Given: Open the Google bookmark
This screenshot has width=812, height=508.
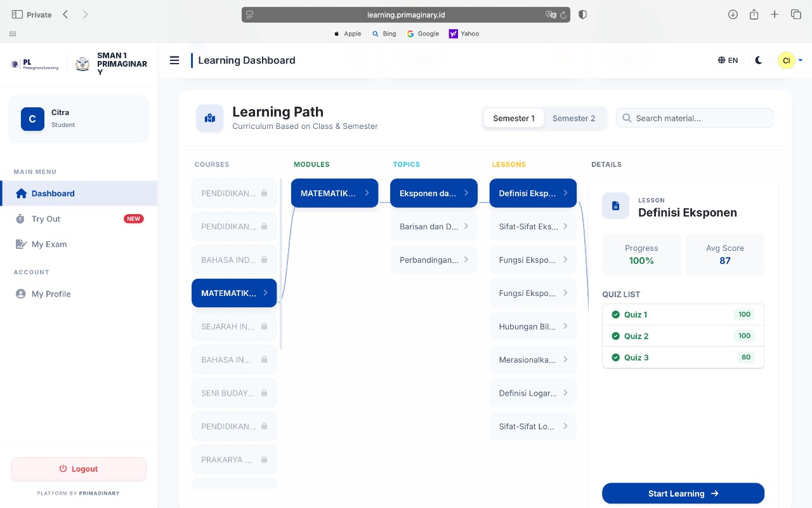Looking at the screenshot, I should point(423,34).
